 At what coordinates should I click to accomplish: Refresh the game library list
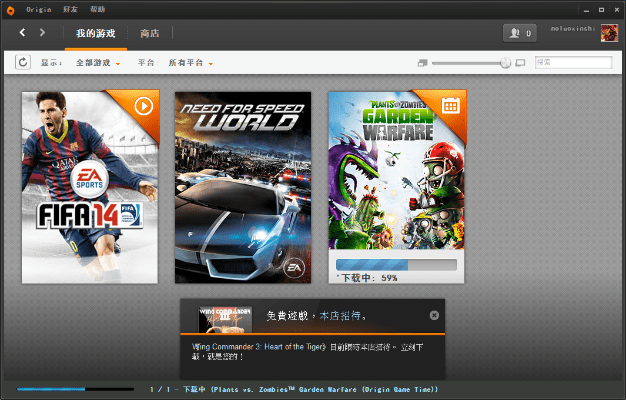click(x=24, y=63)
